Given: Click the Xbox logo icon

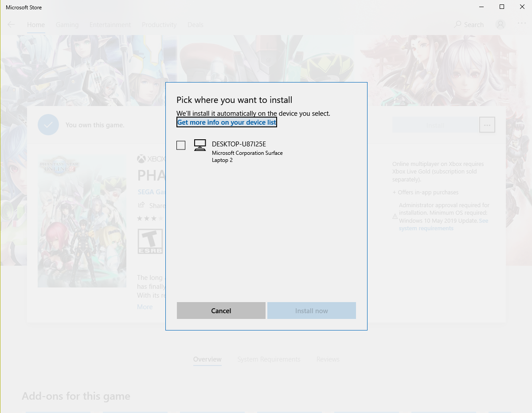Looking at the screenshot, I should point(141,159).
